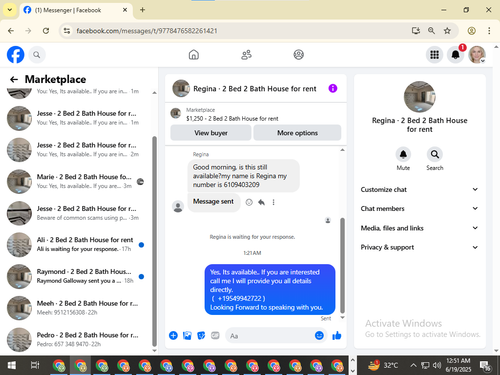Viewport: 500px width, 375px height.
Task: Open the $1,250 2 Bed 2 Bath listing link
Action: pyautogui.click(x=232, y=118)
